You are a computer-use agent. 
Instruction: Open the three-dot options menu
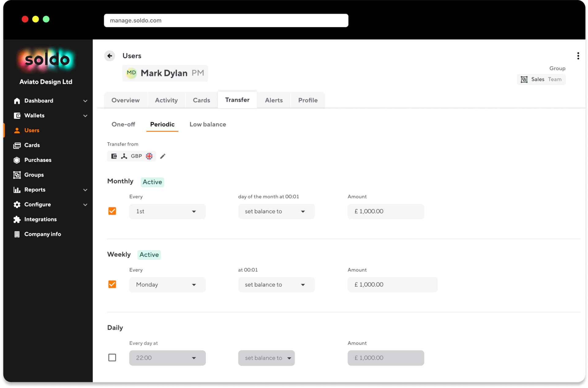[x=578, y=56]
